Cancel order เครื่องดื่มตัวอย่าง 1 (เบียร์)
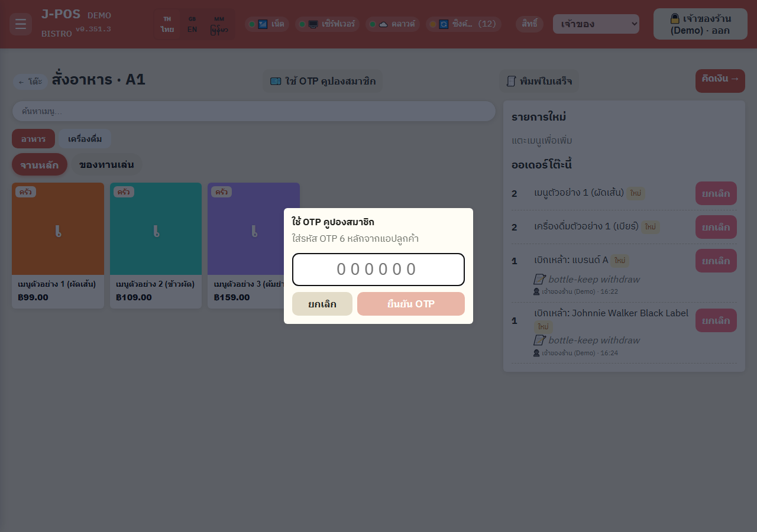 coord(716,227)
